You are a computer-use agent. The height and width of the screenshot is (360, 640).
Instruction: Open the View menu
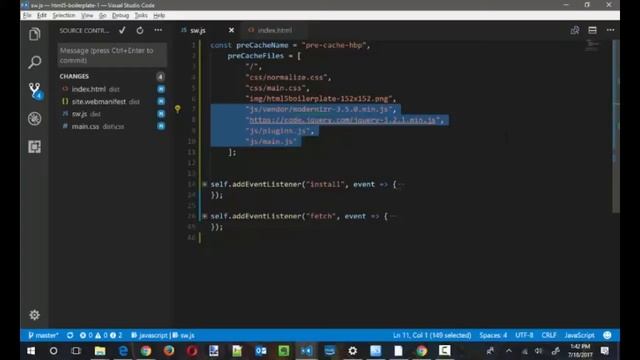[87, 16]
